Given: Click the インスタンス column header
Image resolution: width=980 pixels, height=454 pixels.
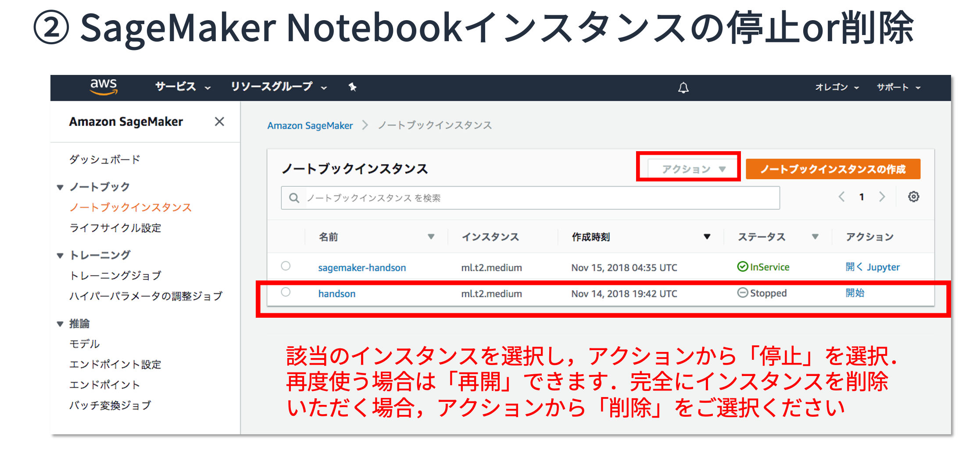Looking at the screenshot, I should [x=490, y=237].
